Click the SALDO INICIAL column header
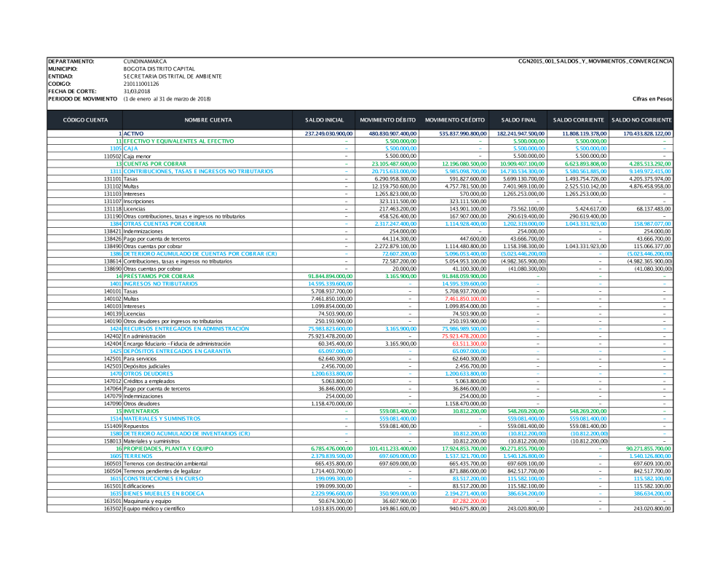This screenshot has width=728, height=562. tap(324, 119)
